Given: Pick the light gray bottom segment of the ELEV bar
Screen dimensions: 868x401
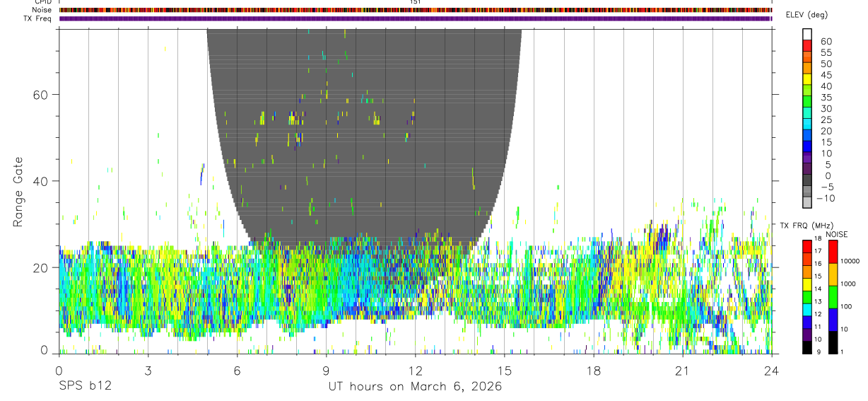Looking at the screenshot, I should click(807, 204).
